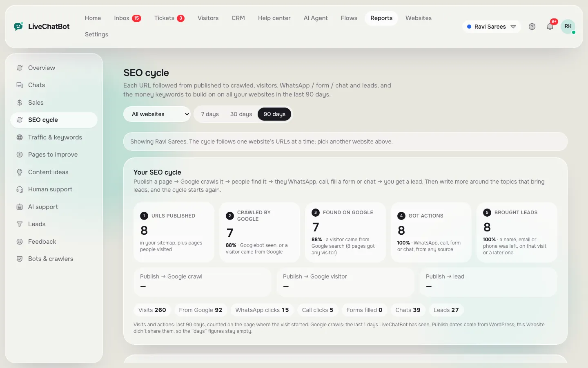
Task: Expand the Ravi Sarees account switcher
Action: [492, 27]
